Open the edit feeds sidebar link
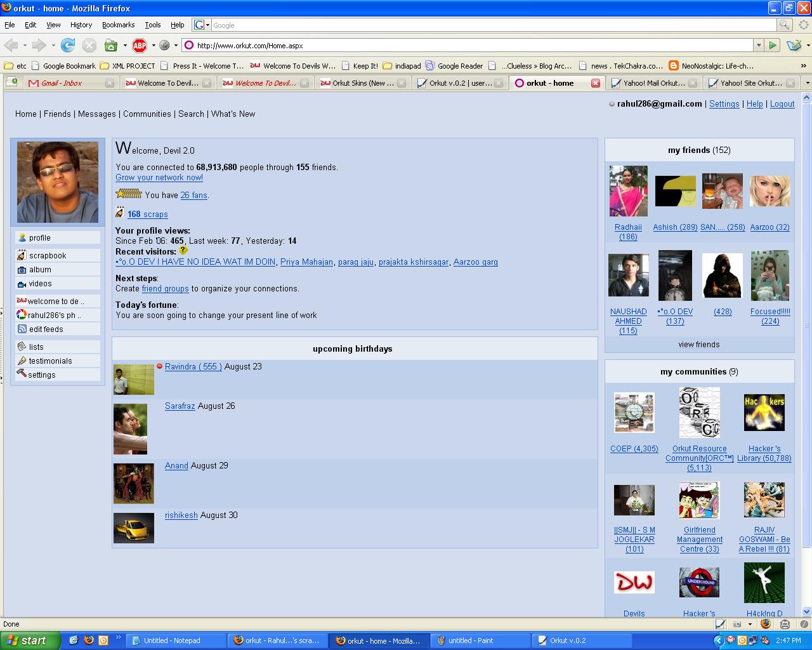This screenshot has width=812, height=650. click(x=58, y=329)
